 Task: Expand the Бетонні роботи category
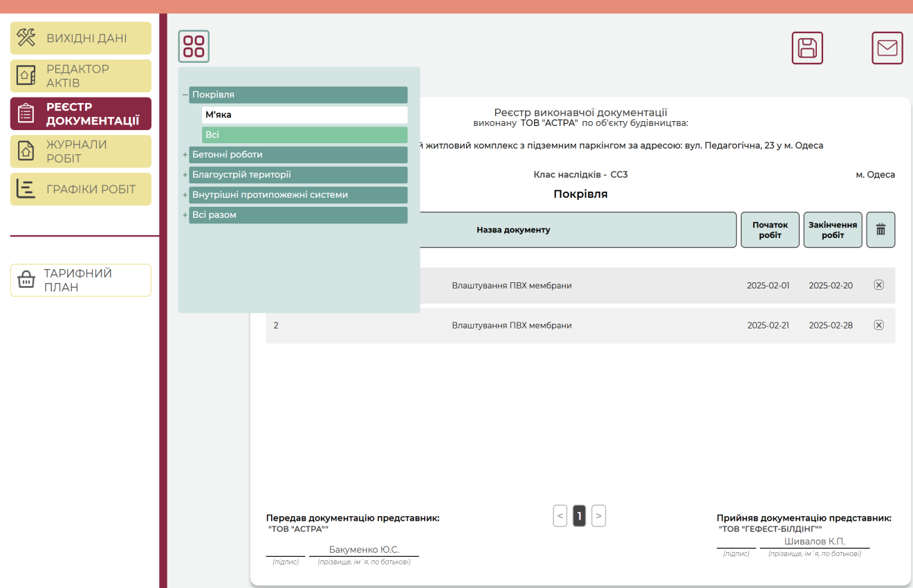pos(185,155)
